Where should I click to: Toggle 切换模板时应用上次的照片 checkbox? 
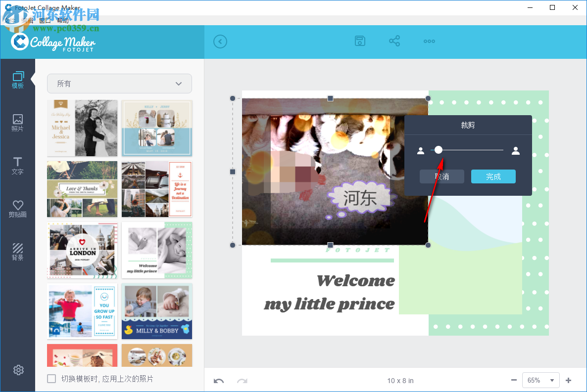pyautogui.click(x=51, y=378)
